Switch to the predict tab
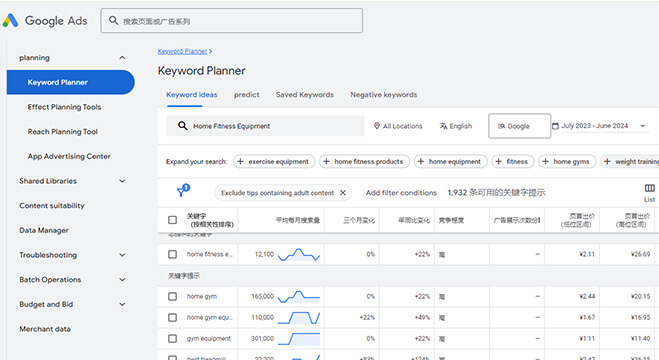This screenshot has height=360, width=659. click(247, 95)
